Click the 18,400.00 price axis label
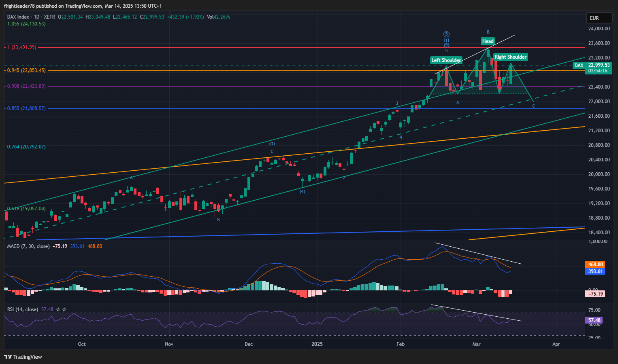The height and width of the screenshot is (364, 618). coord(599,233)
